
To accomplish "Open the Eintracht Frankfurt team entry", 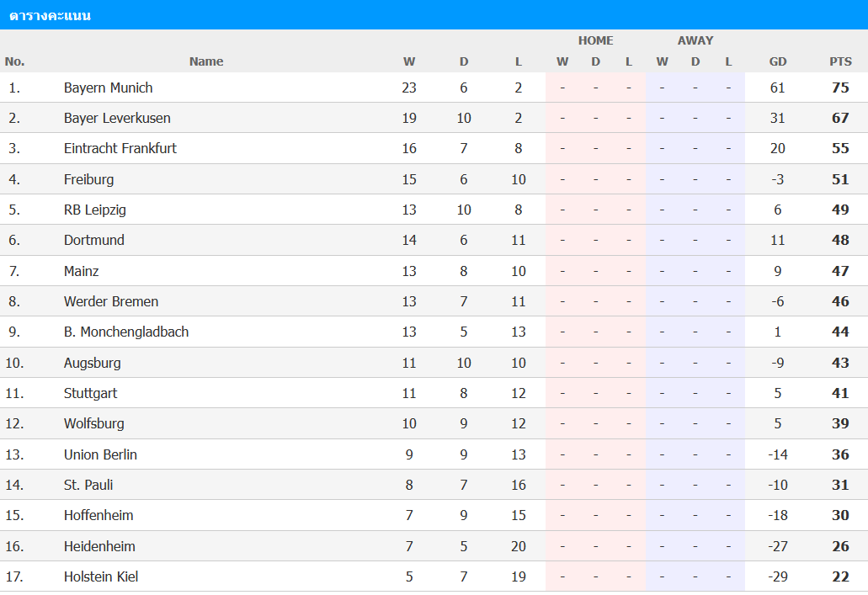I will tap(120, 148).
